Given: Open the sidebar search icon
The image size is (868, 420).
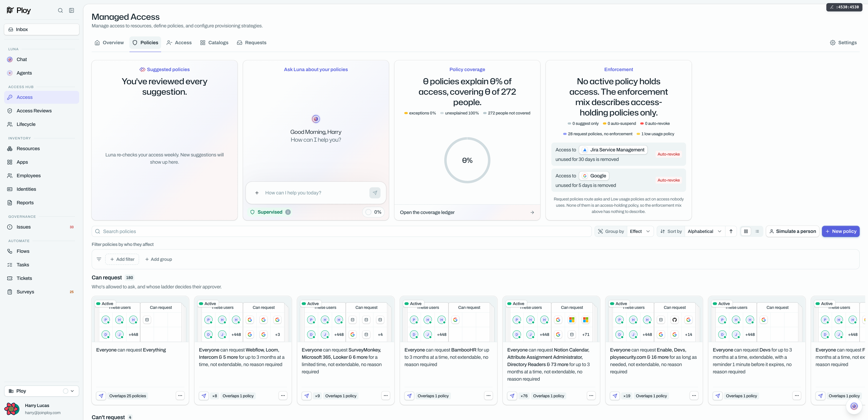Looking at the screenshot, I should (x=60, y=10).
